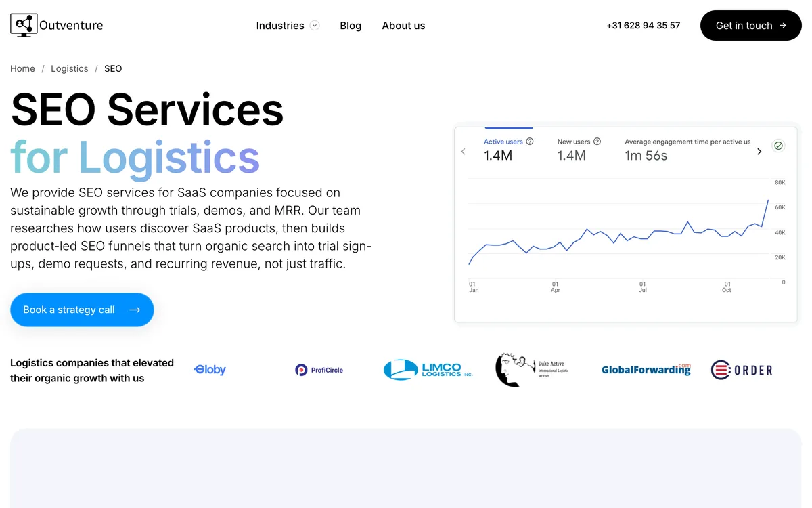
Task: Select the Duke Active logo
Action: click(x=533, y=370)
